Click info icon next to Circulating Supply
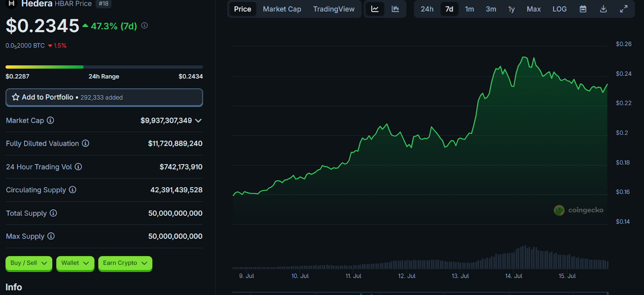 click(x=72, y=190)
